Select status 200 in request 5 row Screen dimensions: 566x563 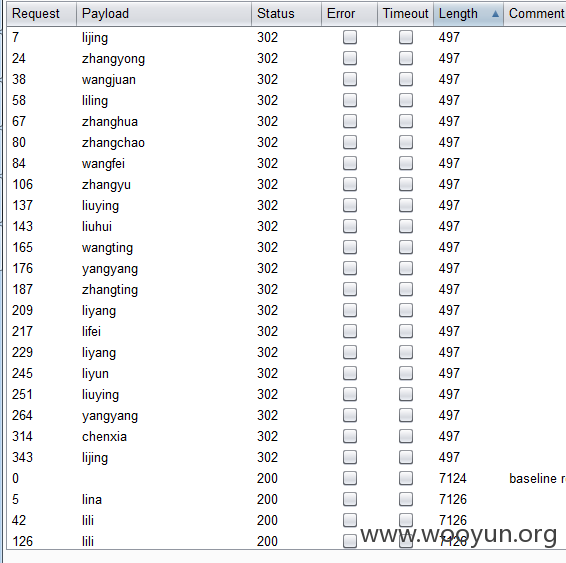coord(267,499)
